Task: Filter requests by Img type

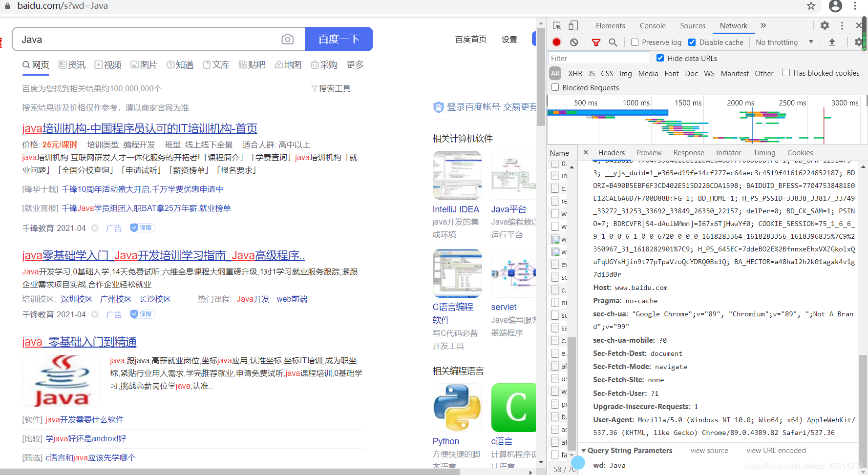Action: [x=626, y=73]
